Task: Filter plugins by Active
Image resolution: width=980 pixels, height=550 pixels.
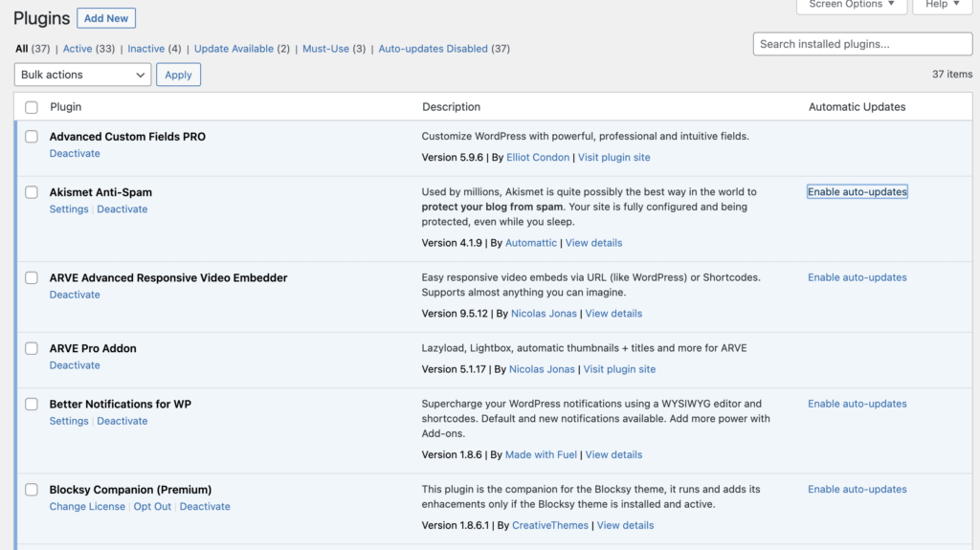Action: coord(78,49)
